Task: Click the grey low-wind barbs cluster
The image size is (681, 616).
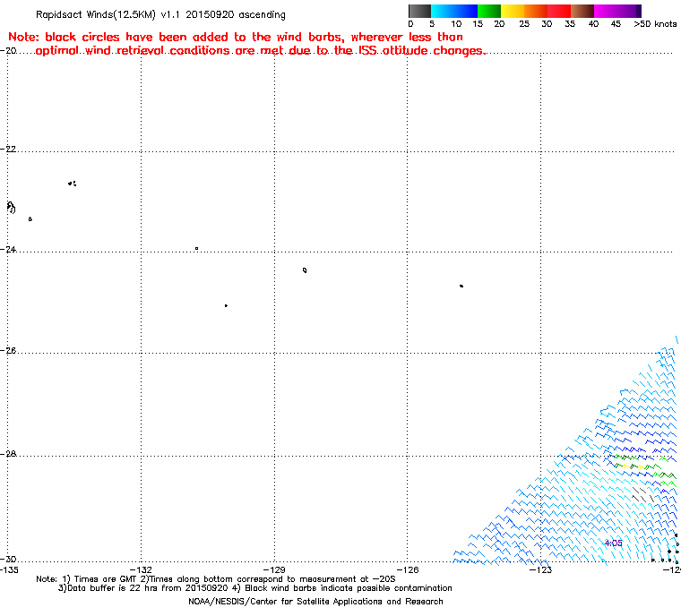Action: [x=642, y=494]
